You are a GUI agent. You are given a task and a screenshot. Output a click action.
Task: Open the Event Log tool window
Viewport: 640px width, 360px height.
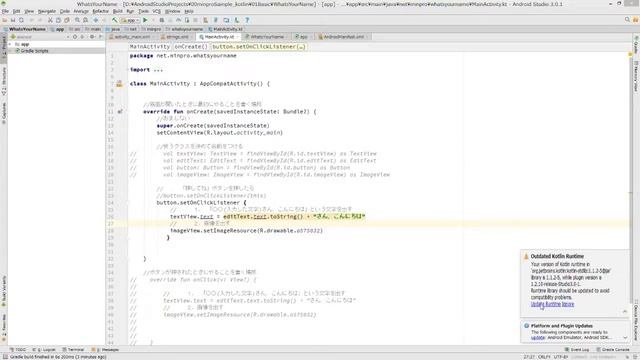577,350
